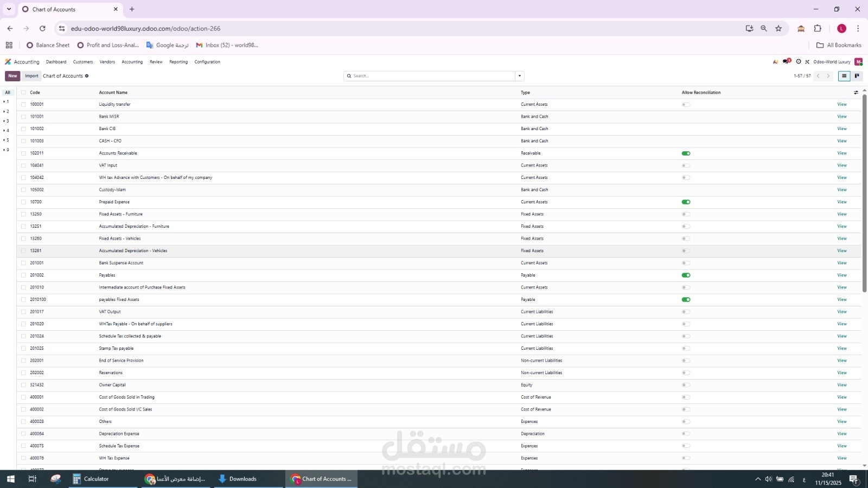868x488 pixels.
Task: Go to previous records page arrow
Action: click(818, 76)
